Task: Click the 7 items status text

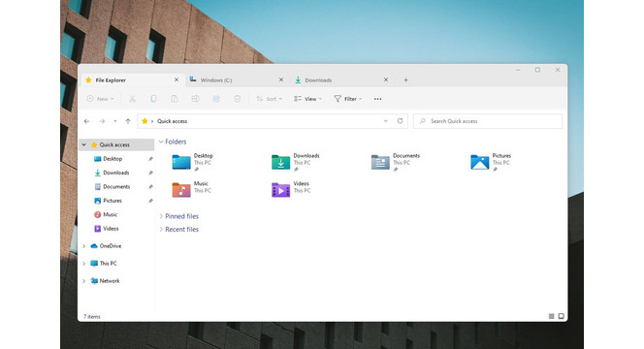Action: point(92,317)
